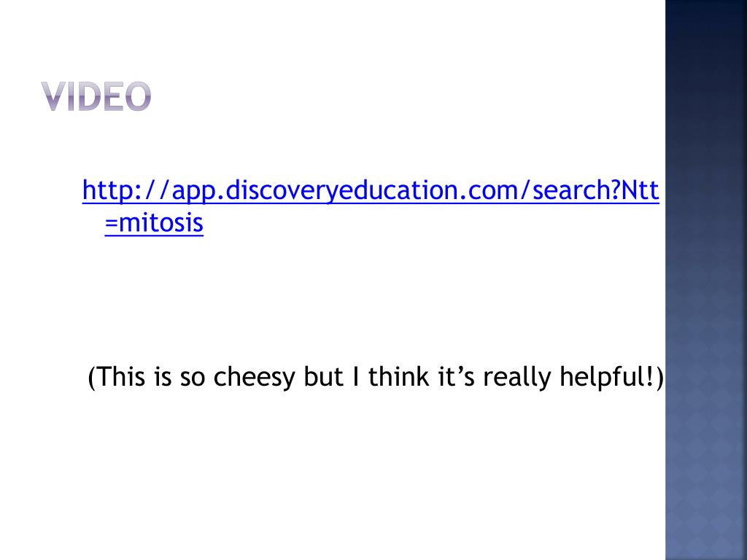Click the 'This is so cheesy' caption text

tap(376, 377)
